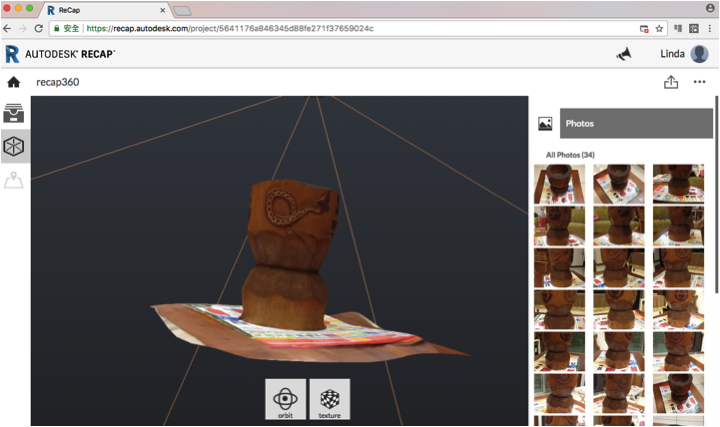The height and width of the screenshot is (427, 720).
Task: Toggle the texture display mode
Action: point(330,399)
